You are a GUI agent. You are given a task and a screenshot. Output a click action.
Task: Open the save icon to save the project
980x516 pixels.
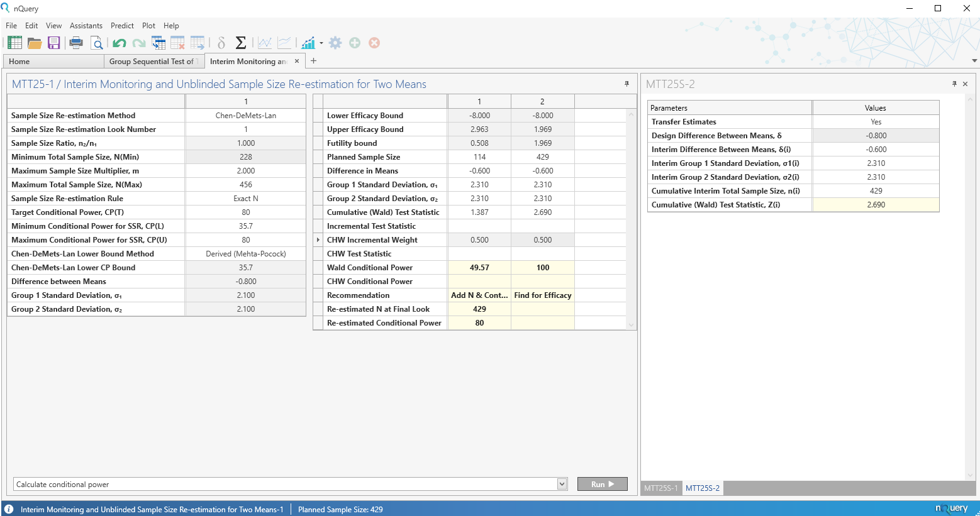[54, 43]
